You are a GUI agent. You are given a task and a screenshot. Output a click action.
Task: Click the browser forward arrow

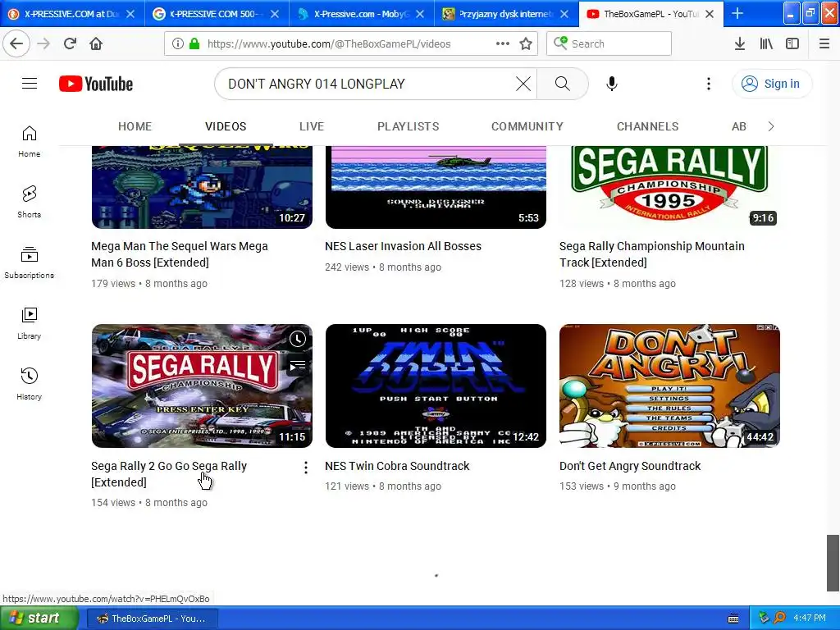pos(43,43)
